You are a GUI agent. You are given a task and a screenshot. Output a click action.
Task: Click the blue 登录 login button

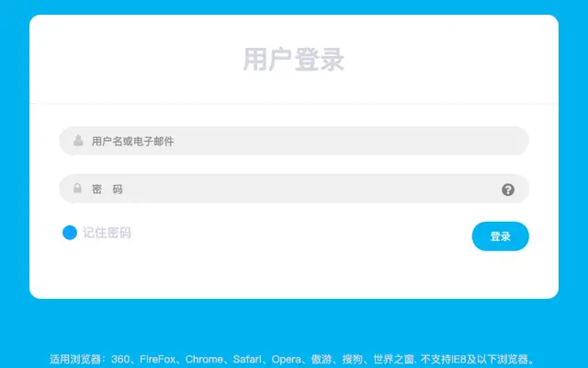pos(500,236)
